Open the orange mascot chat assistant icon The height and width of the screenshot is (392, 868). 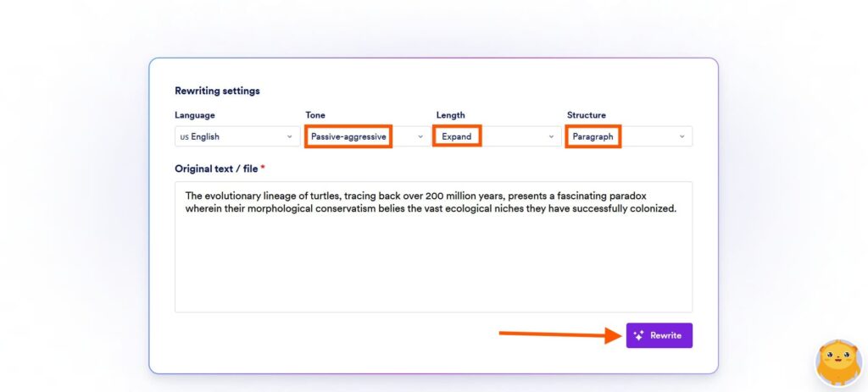click(838, 363)
